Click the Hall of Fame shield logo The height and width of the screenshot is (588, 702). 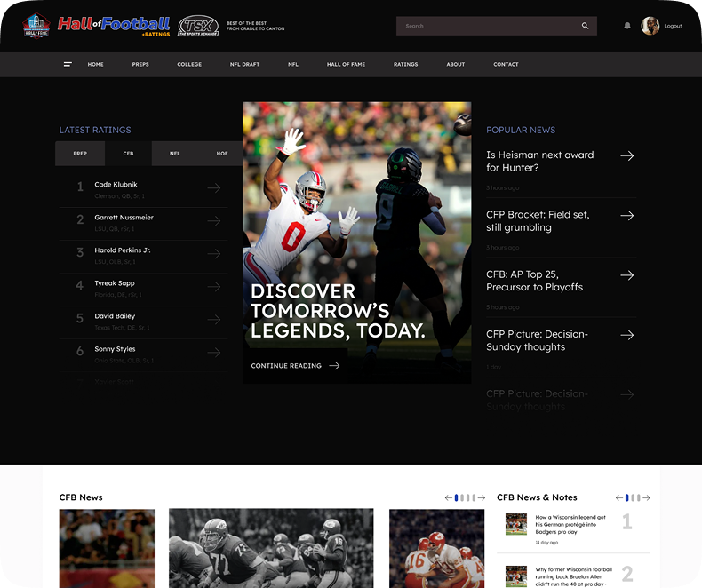click(36, 26)
